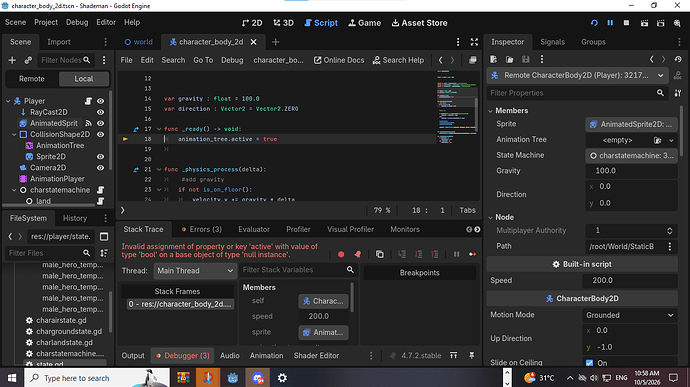Click the Inspector property display options icon
690x387 pixels.
pos(678,93)
